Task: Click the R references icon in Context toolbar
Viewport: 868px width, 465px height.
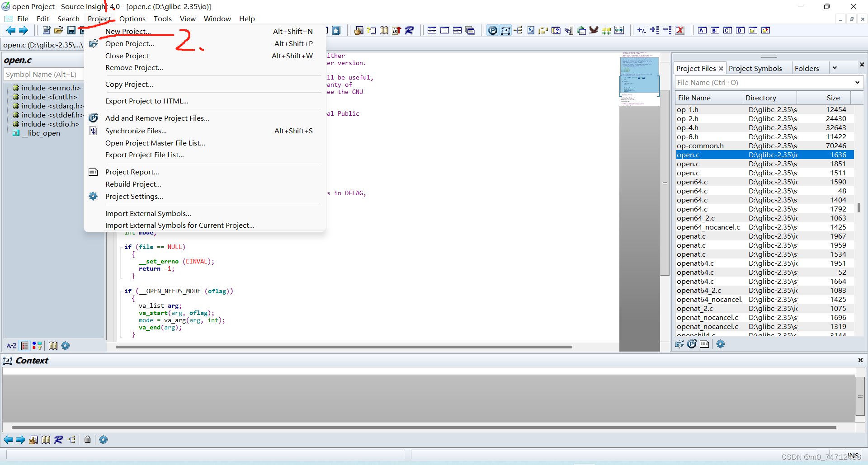Action: 58,440
